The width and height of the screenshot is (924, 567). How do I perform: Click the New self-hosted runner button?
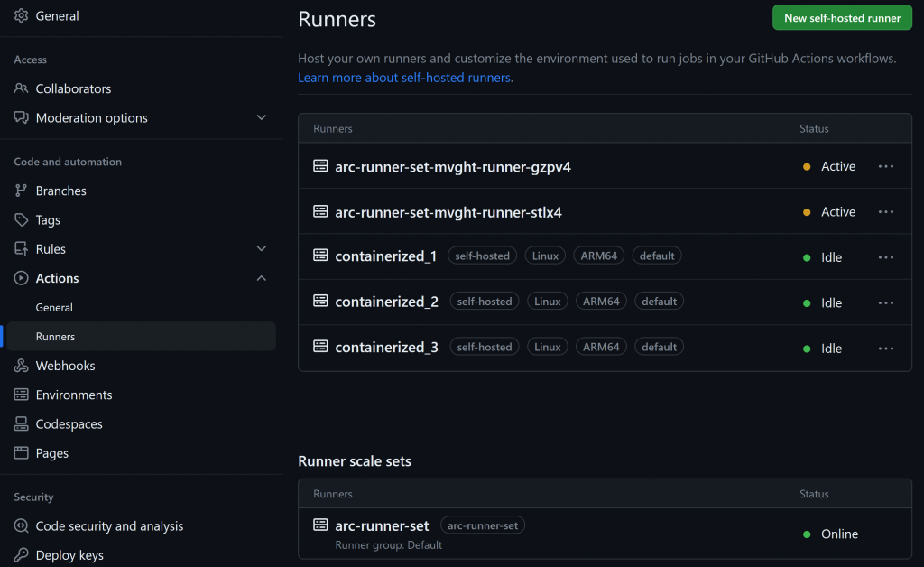tap(842, 18)
